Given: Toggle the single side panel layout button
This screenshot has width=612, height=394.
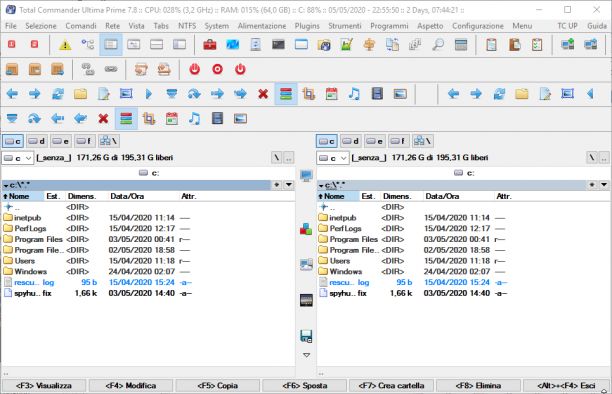Looking at the screenshot, I should tap(179, 45).
